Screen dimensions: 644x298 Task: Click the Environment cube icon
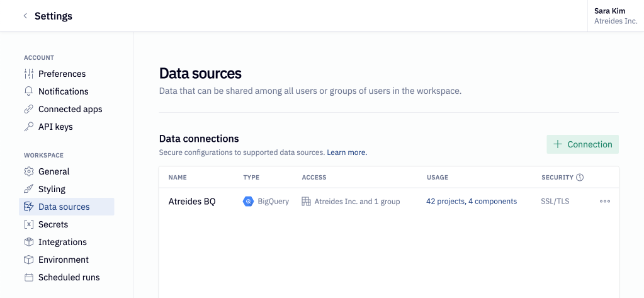(x=29, y=260)
